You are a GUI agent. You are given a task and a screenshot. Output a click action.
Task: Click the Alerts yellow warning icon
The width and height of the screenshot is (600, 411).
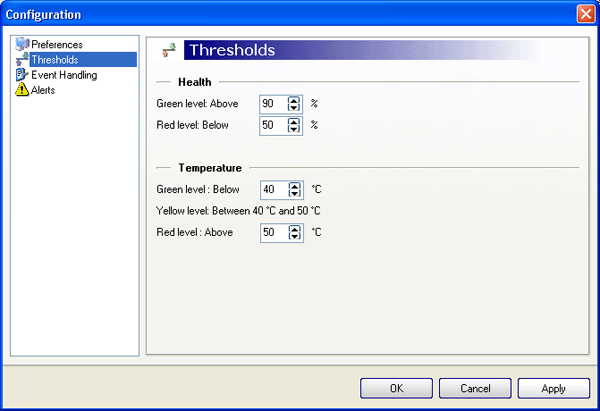pyautogui.click(x=22, y=90)
